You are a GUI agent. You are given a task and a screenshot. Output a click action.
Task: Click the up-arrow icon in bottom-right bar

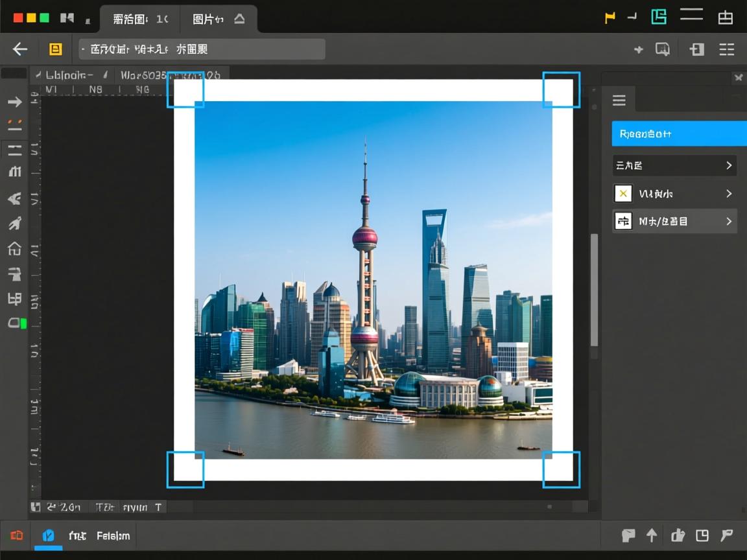652,535
